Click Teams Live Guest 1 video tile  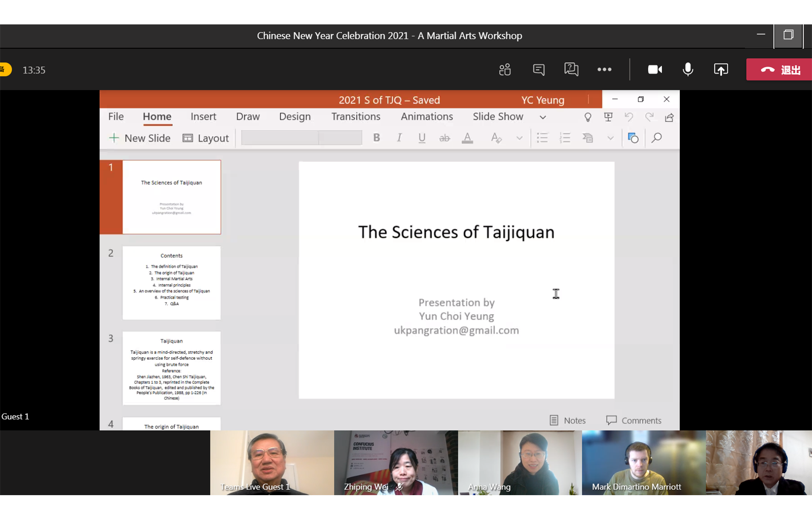(x=272, y=463)
